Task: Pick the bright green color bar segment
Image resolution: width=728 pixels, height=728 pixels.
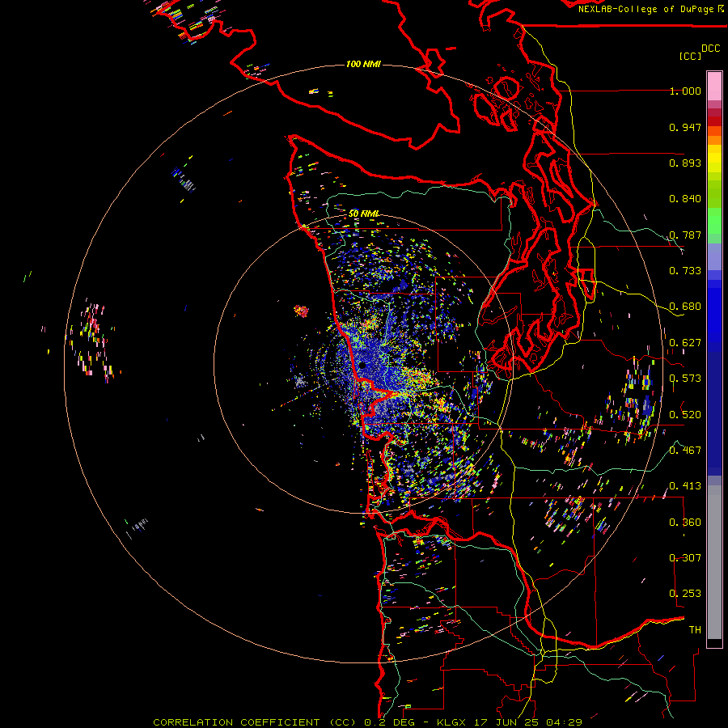Action: [714, 221]
